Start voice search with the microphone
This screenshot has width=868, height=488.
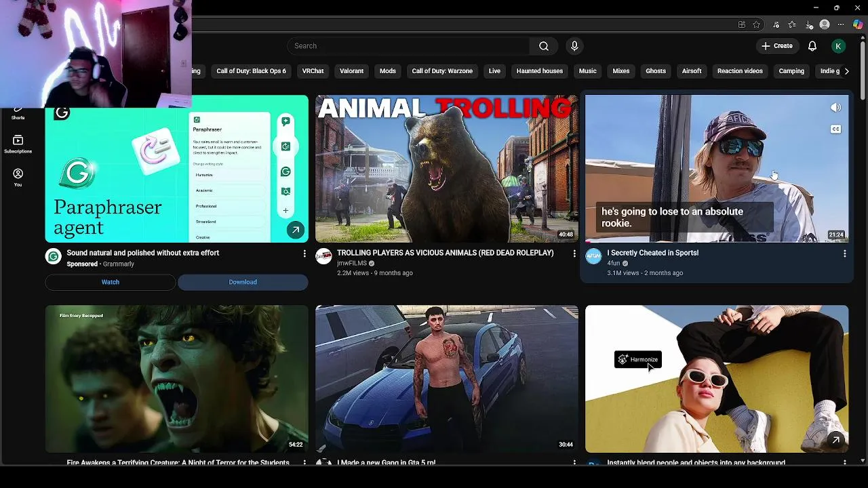574,46
